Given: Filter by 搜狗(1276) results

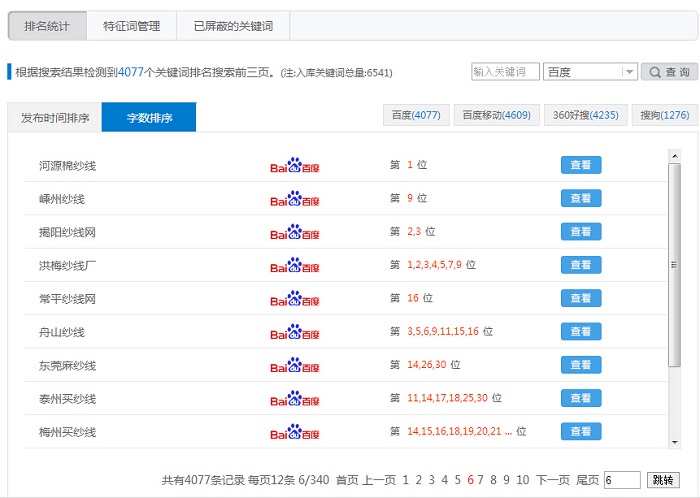Looking at the screenshot, I should [664, 116].
